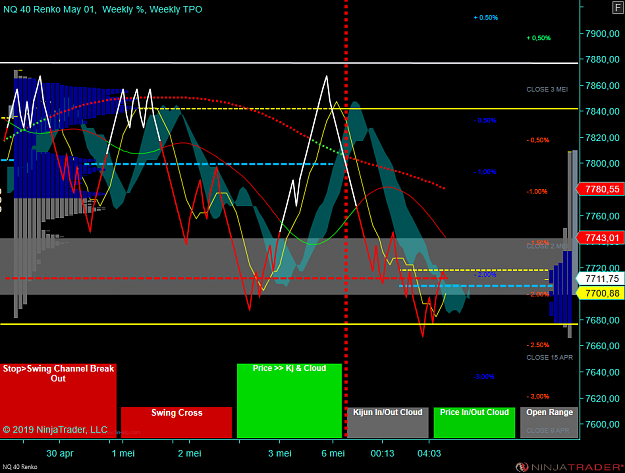Click the 30 apr date label
This screenshot has width=625, height=473.
(x=60, y=453)
